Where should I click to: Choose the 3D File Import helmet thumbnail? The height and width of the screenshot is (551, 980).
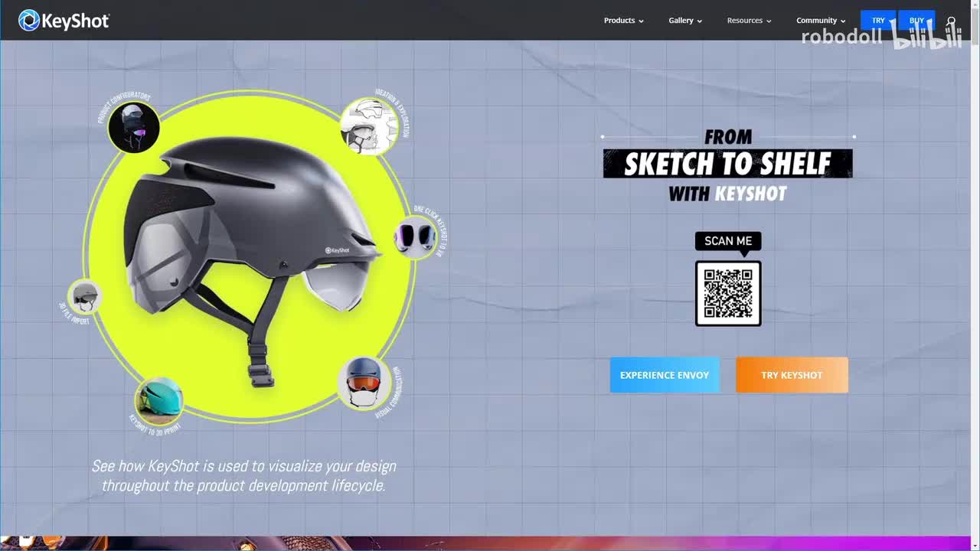(x=84, y=296)
